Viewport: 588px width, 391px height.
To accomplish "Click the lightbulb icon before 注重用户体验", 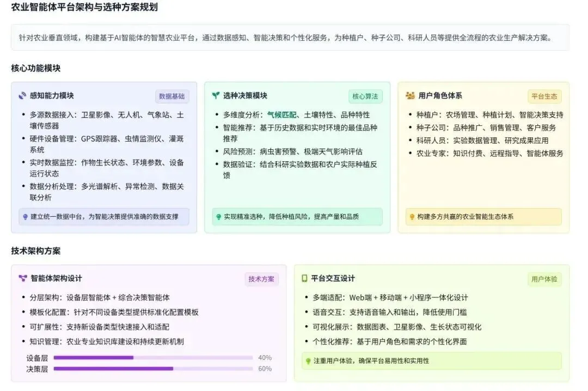I will [x=308, y=361].
